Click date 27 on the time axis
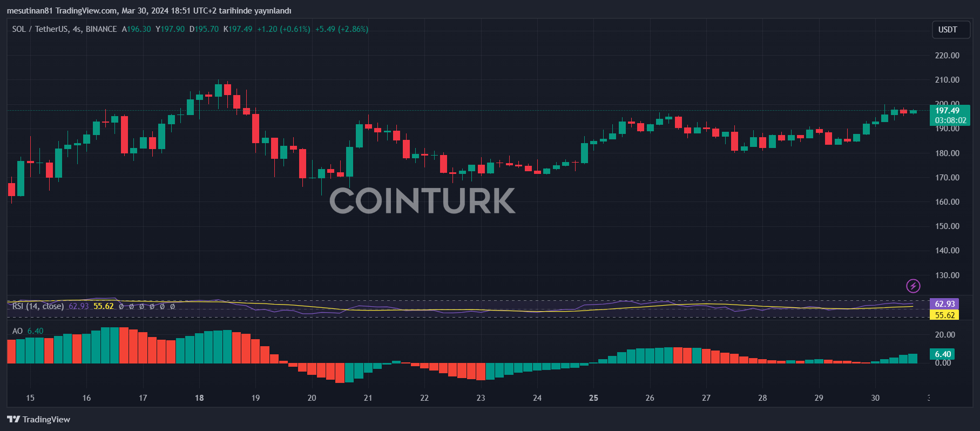 [x=706, y=398]
